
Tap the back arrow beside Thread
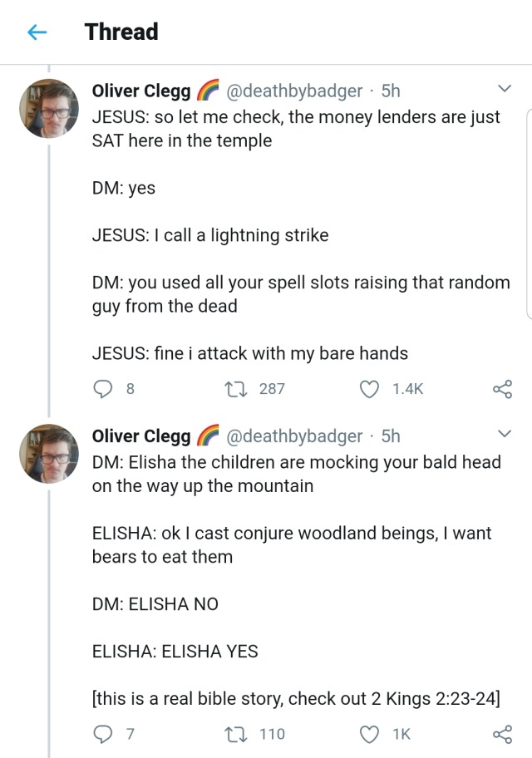(36, 32)
